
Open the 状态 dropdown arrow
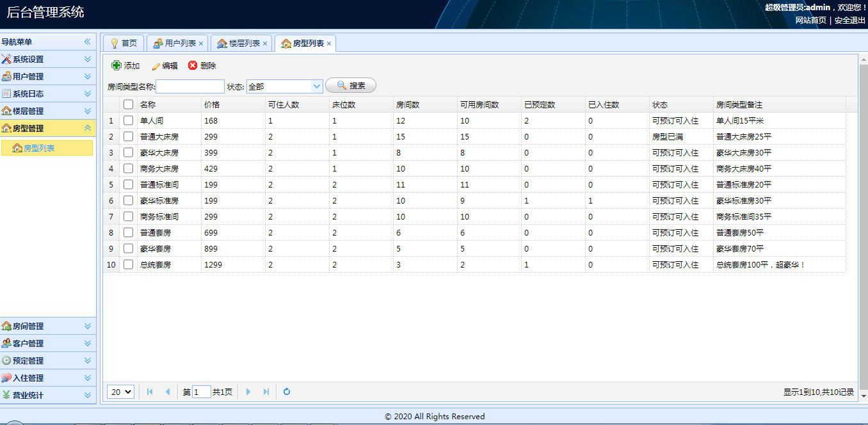pos(317,86)
